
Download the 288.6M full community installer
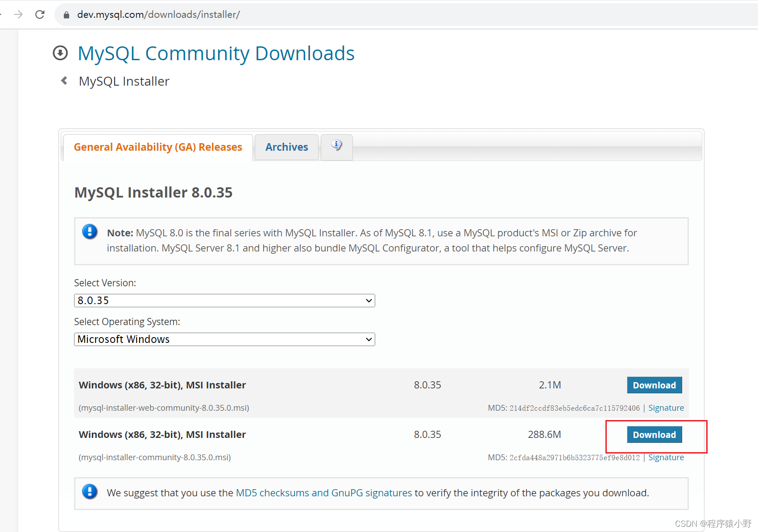[x=654, y=435]
